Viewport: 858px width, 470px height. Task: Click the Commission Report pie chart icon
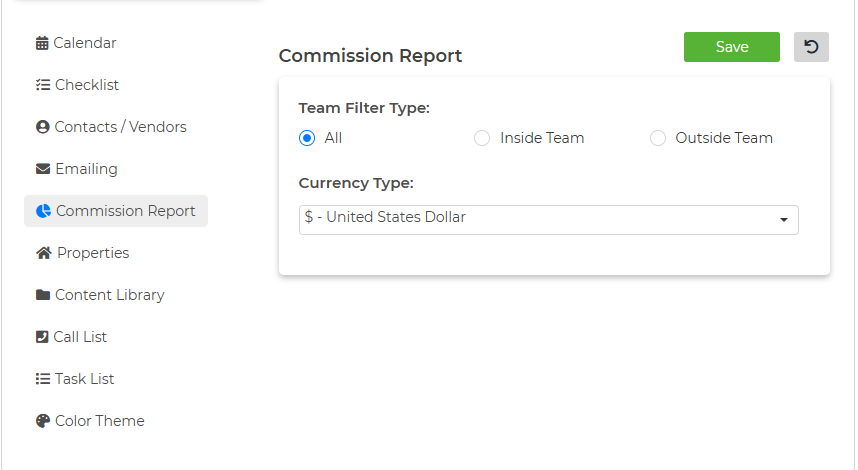[x=43, y=211]
